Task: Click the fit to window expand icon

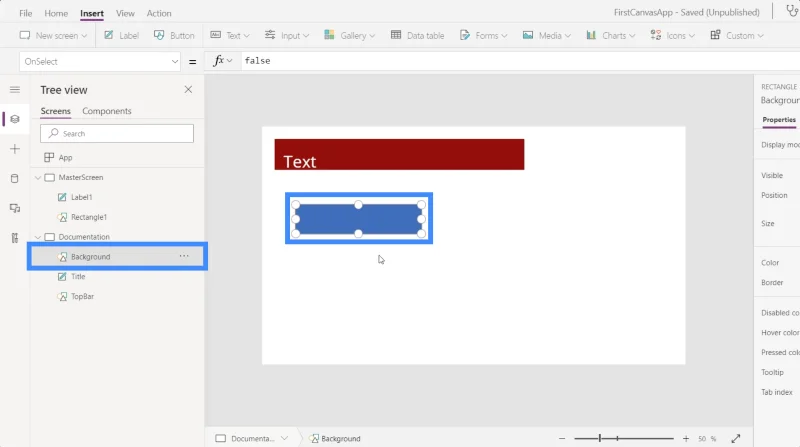Action: point(736,438)
